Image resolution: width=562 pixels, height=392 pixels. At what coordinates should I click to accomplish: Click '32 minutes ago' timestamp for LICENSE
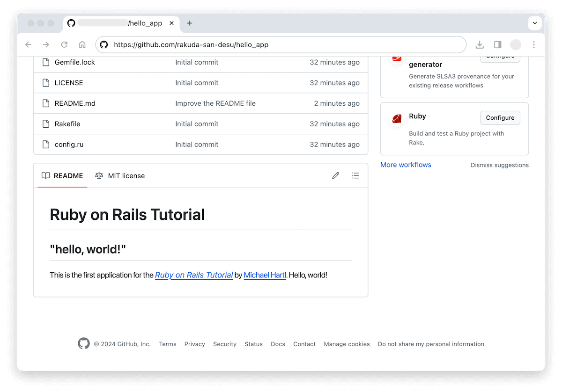coord(335,83)
